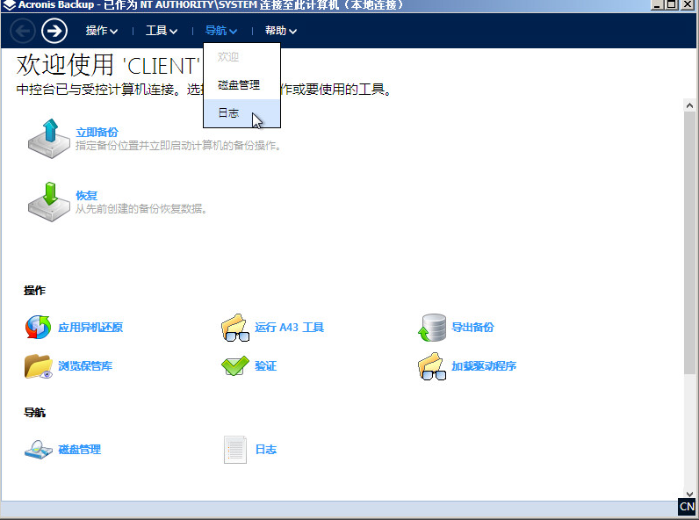Click the 运行 A43 工具 folder icon
This screenshot has height=520, width=699.
click(x=235, y=328)
